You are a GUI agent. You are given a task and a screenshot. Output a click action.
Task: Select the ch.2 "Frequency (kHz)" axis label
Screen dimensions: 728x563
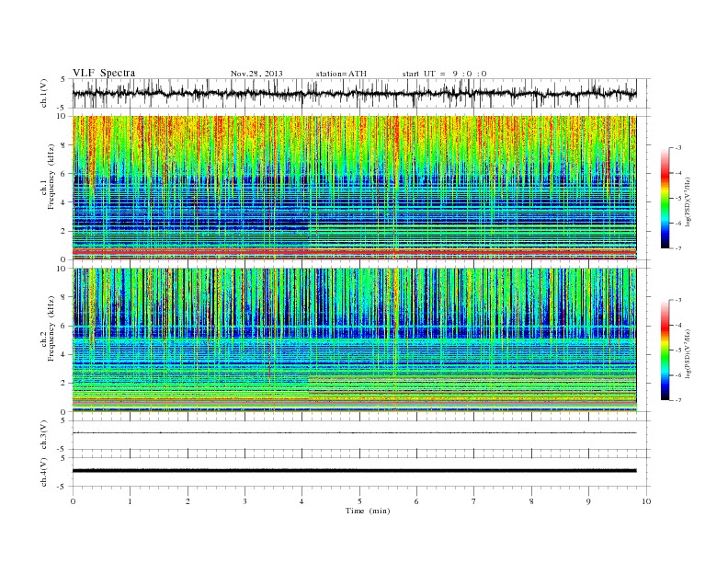(51, 329)
